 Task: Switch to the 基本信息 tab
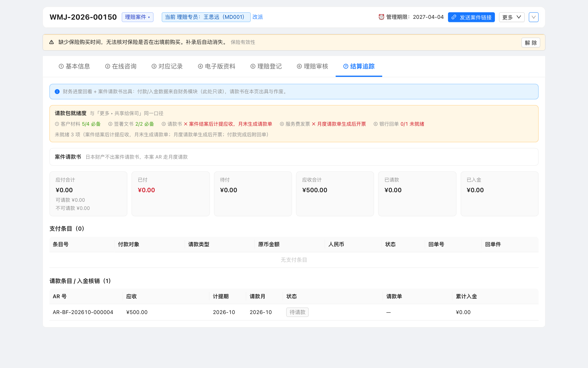tap(74, 66)
